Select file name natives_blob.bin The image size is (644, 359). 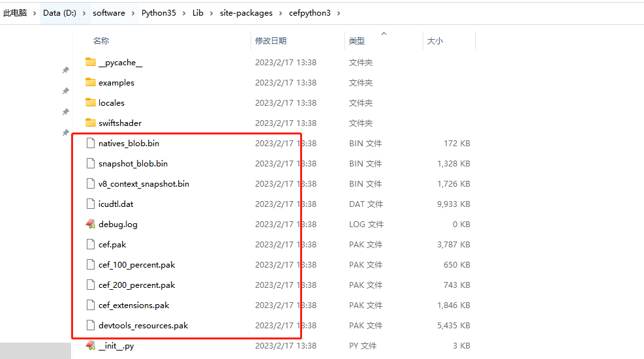pos(129,143)
